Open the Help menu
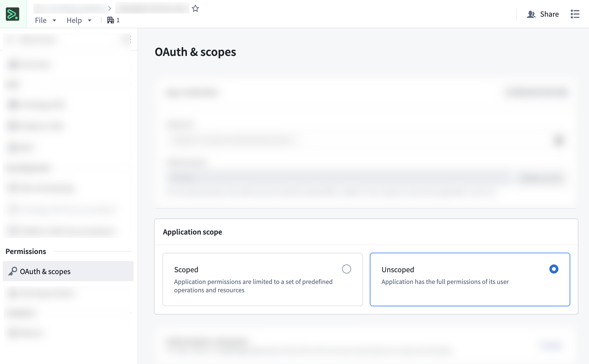 pyautogui.click(x=74, y=20)
